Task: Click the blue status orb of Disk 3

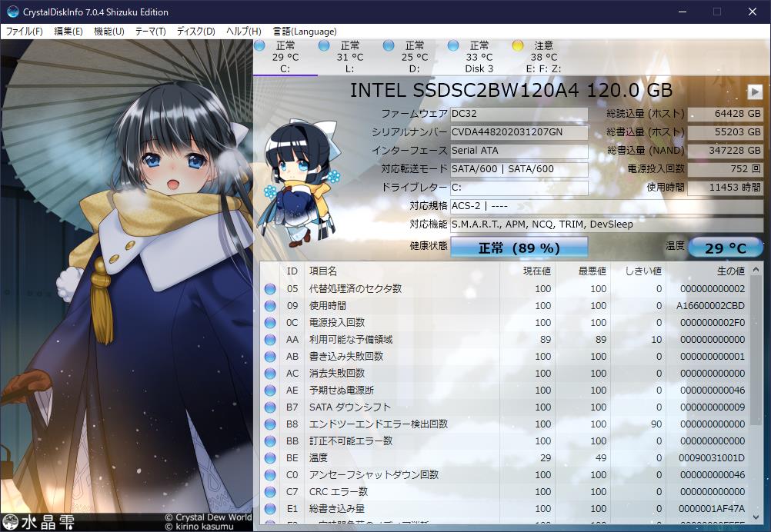Action: click(x=453, y=45)
